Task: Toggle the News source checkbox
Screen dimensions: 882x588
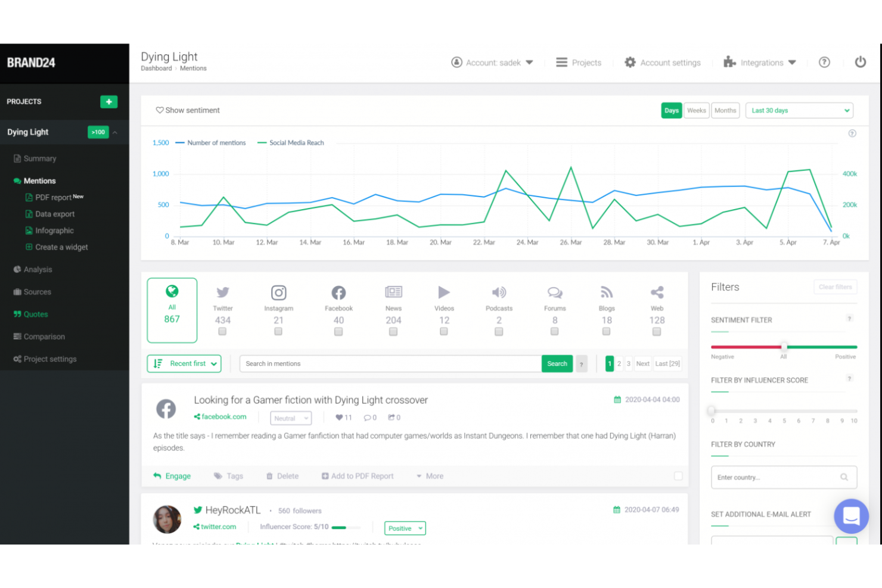Action: pos(393,332)
